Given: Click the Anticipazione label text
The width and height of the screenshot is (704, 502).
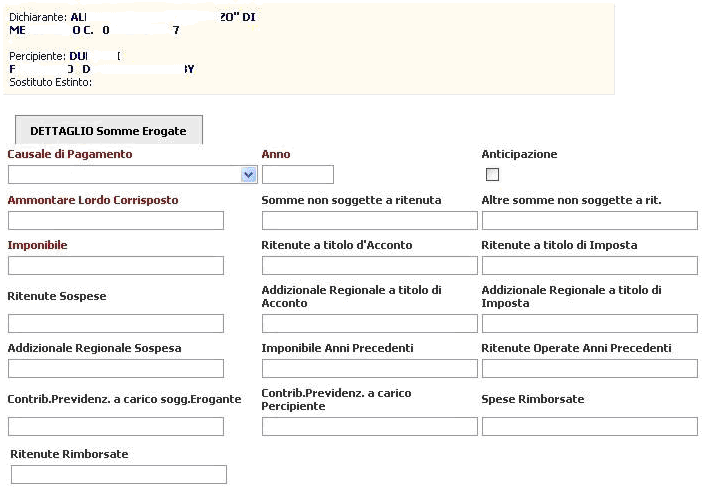Looking at the screenshot, I should pyautogui.click(x=519, y=154).
